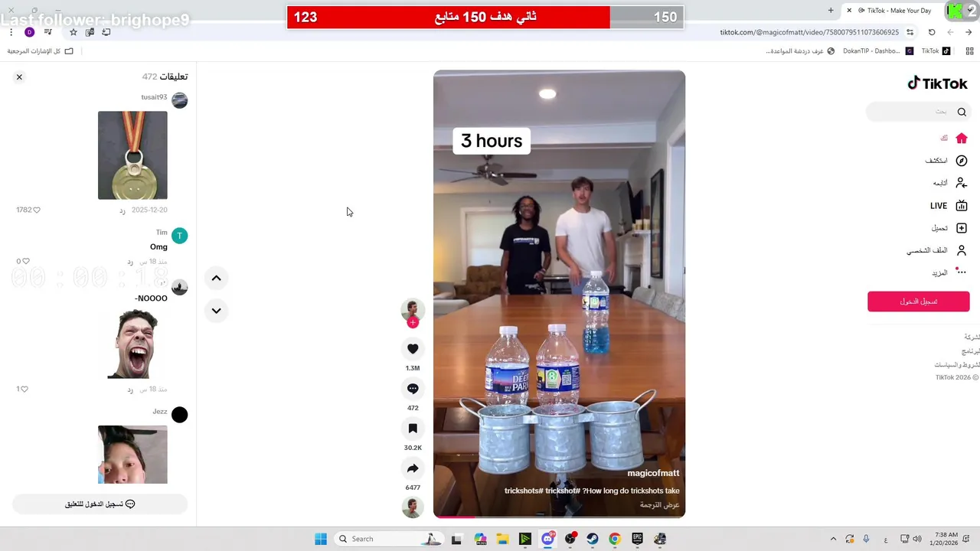980x551 pixels.
Task: Reload the page
Action: [x=932, y=32]
